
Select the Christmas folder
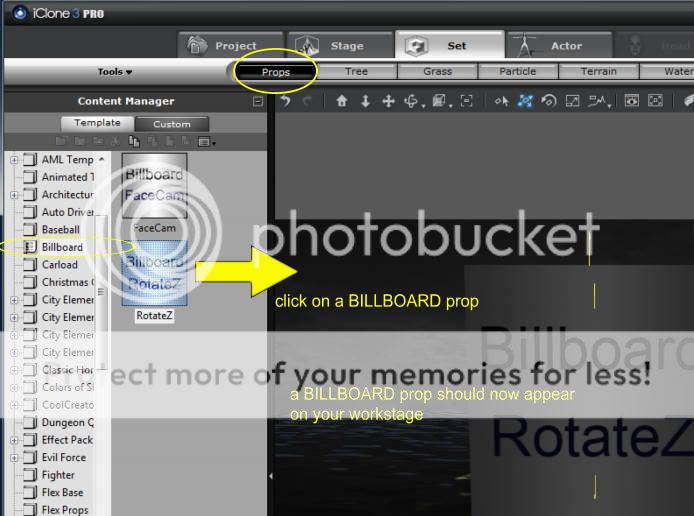pyautogui.click(x=68, y=282)
